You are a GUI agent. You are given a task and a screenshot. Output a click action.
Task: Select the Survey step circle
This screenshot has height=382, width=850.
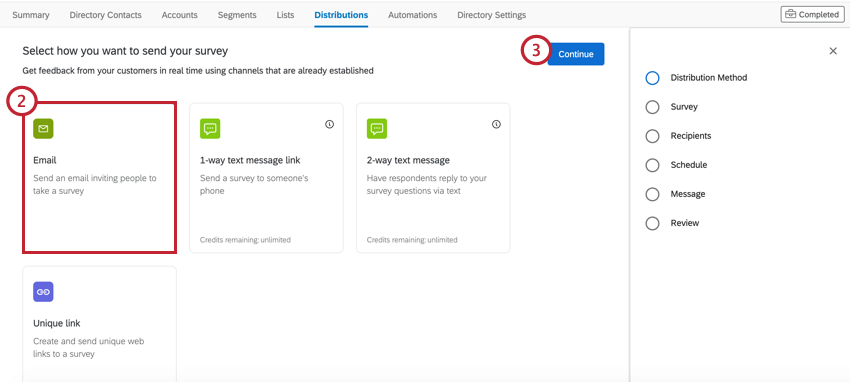pyautogui.click(x=653, y=107)
